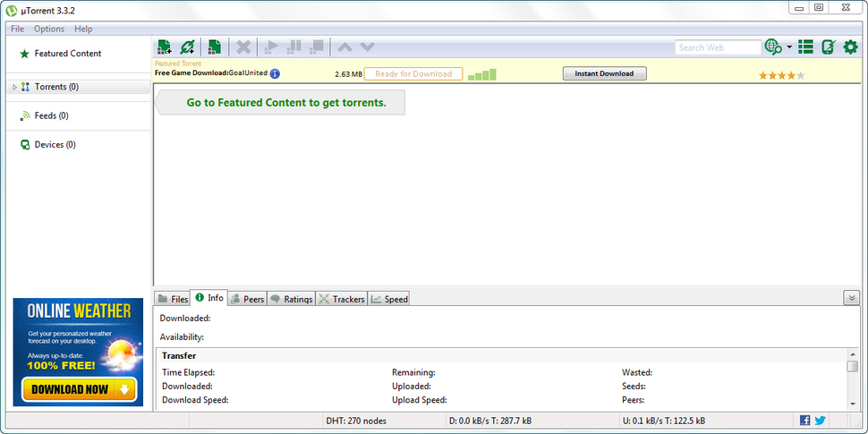This screenshot has width=868, height=434.
Task: Expand the Torrents tree node
Action: point(14,87)
